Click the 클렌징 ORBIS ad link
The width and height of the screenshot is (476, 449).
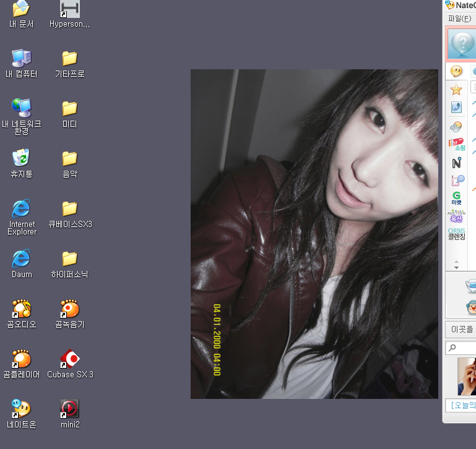[x=456, y=234]
